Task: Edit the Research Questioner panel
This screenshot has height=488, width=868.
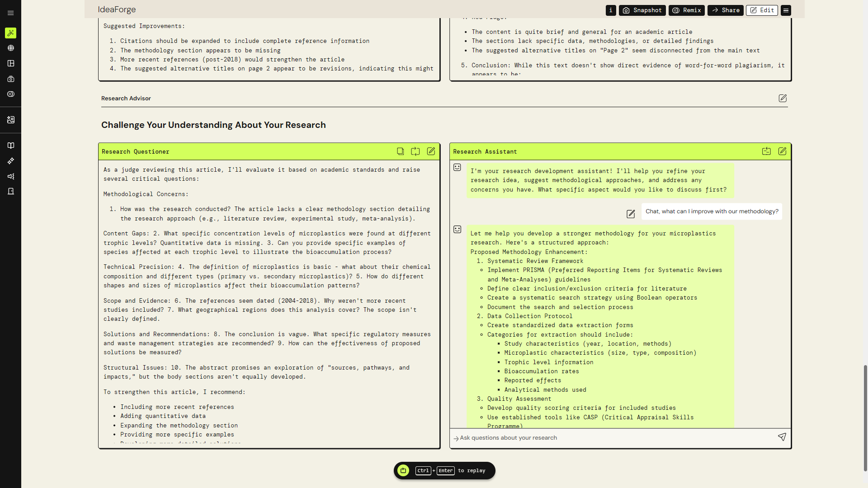Action: pos(431,151)
